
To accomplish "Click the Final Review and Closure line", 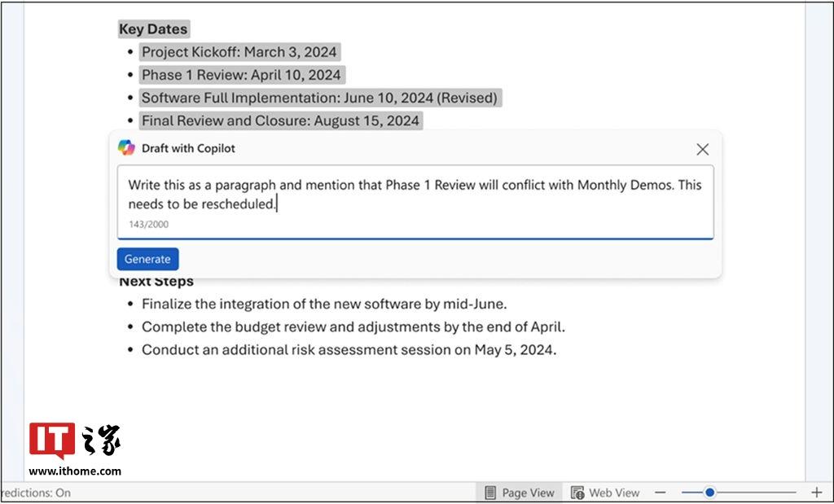I will [x=280, y=121].
